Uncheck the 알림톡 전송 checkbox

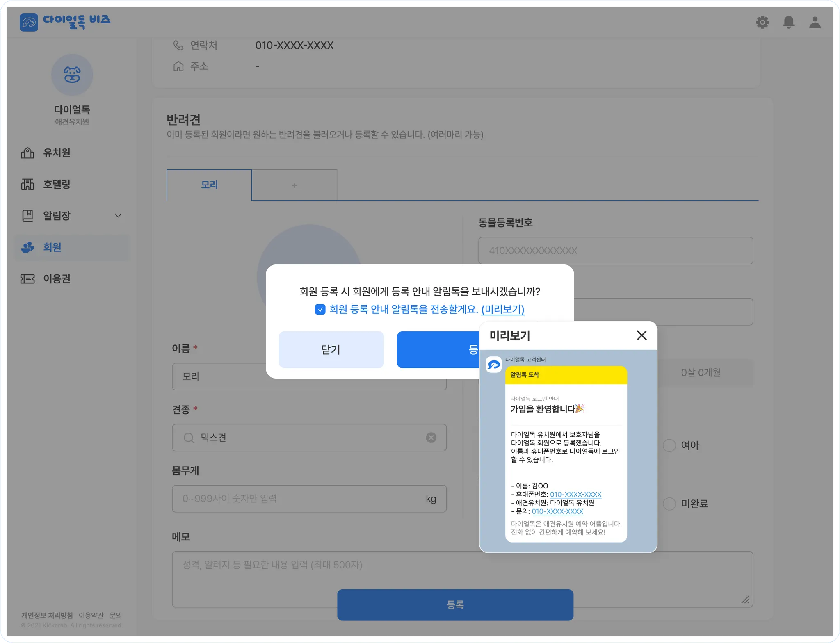pos(320,309)
